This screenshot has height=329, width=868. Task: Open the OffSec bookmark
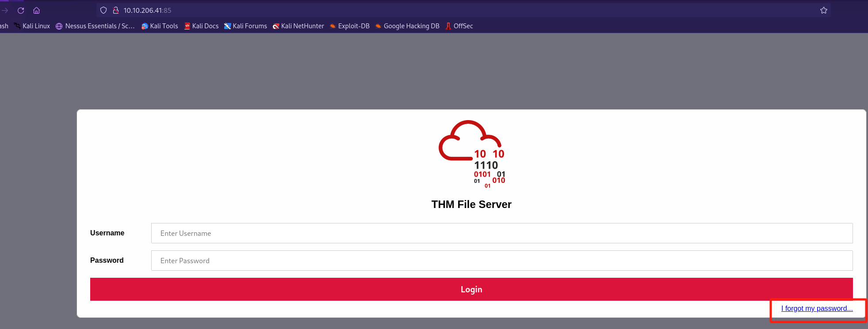(459, 26)
